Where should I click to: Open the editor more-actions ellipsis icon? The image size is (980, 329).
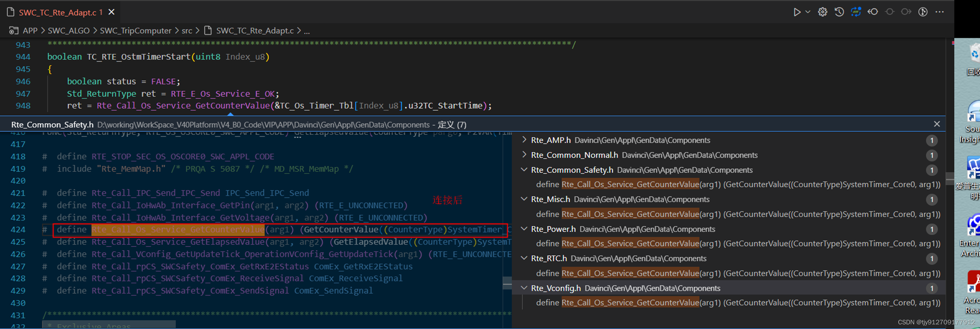click(939, 12)
